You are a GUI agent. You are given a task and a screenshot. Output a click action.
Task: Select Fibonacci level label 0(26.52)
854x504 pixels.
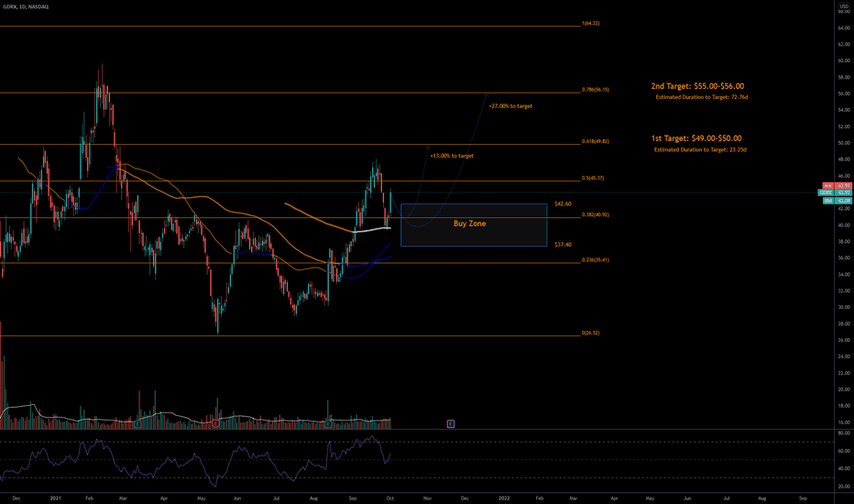pos(590,333)
